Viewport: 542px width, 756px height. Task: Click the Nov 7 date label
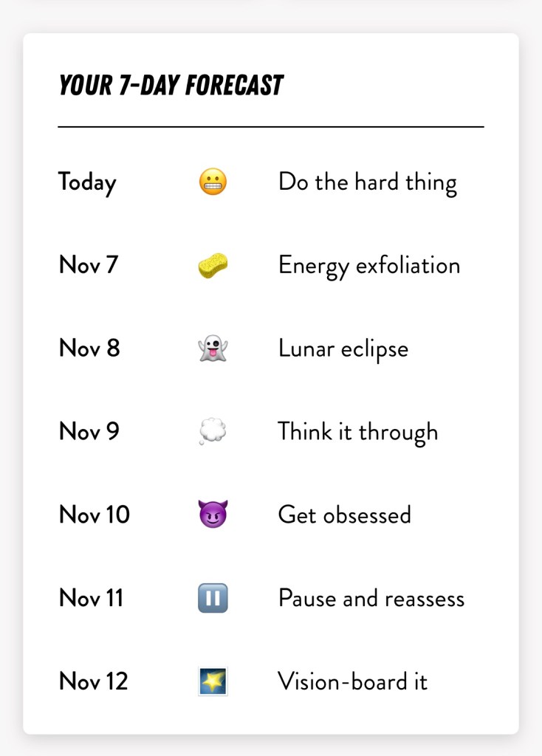click(88, 265)
